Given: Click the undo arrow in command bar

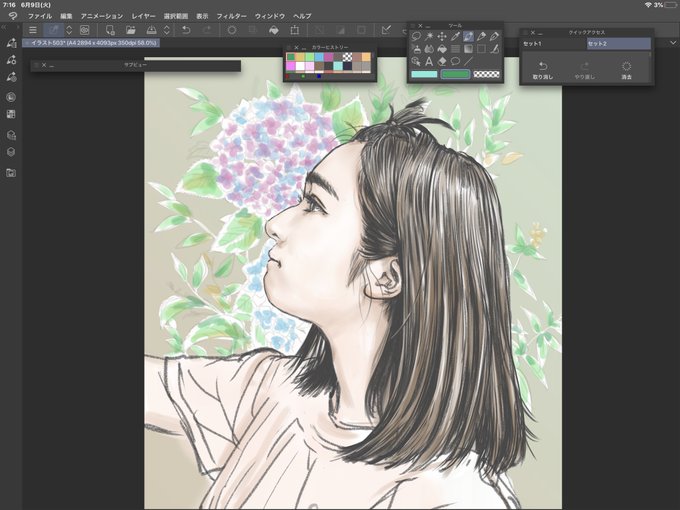Looking at the screenshot, I should pyautogui.click(x=186, y=30).
